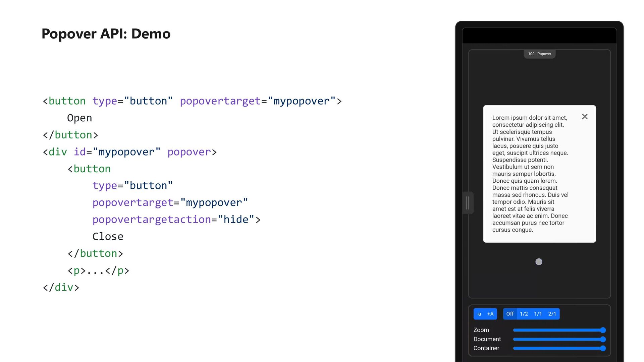
Task: Click the vertical resize handle on the demo pane
Action: [467, 203]
